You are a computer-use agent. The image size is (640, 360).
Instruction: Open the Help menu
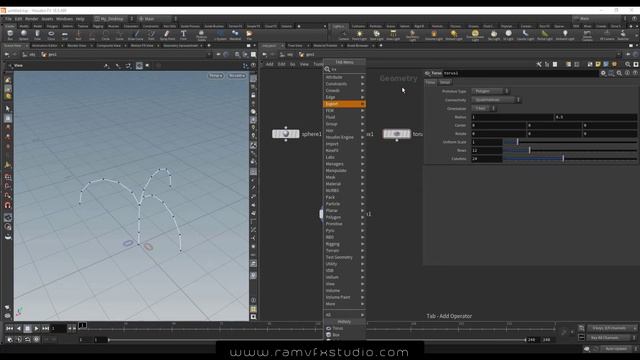(x=80, y=19)
